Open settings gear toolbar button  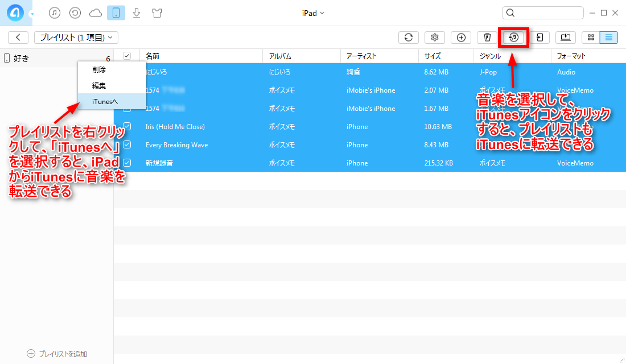(435, 38)
